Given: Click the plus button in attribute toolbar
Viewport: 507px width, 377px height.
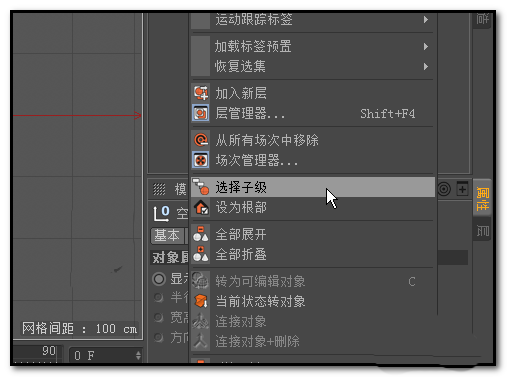Looking at the screenshot, I should [x=462, y=189].
